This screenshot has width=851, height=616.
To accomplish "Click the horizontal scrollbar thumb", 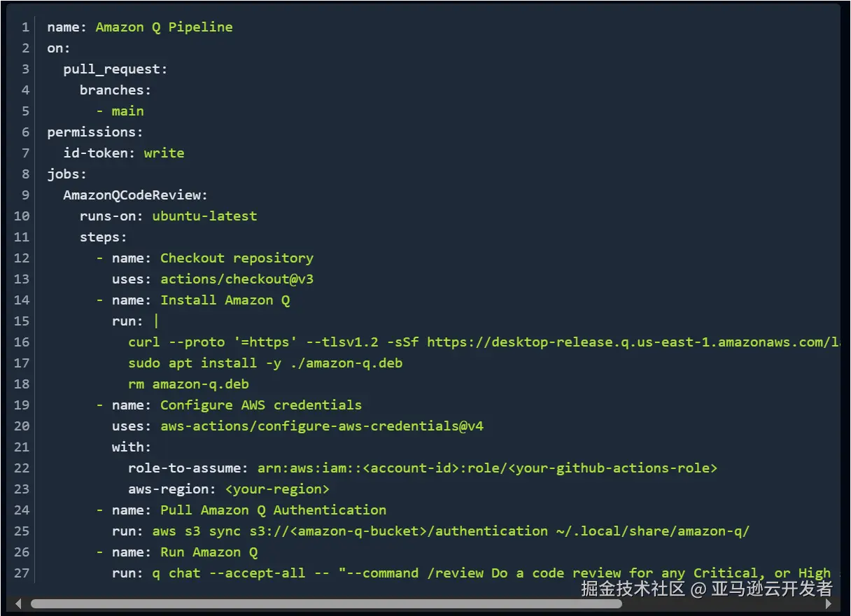I will 326,603.
